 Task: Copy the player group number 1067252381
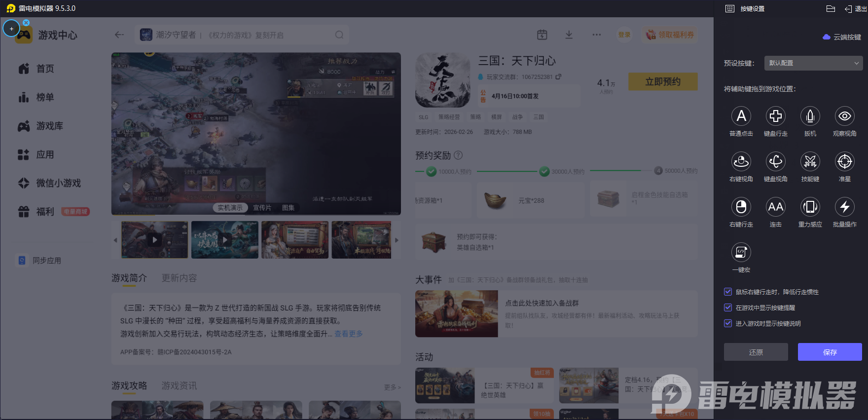(558, 77)
